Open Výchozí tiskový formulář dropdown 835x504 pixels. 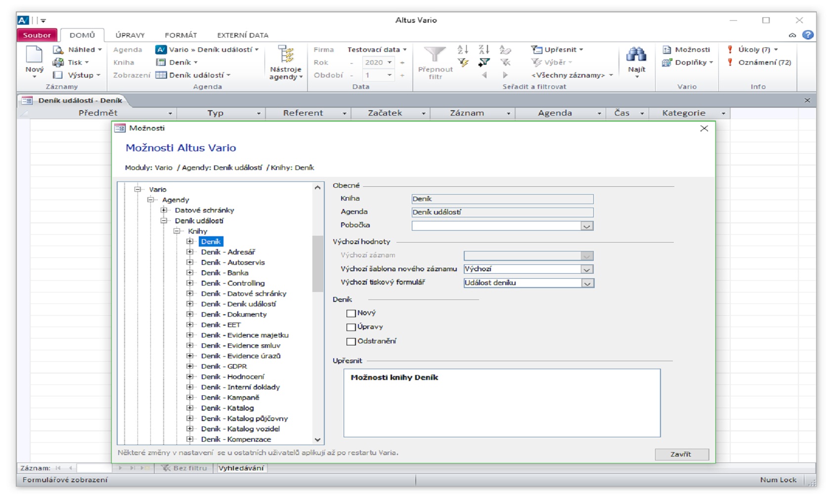tap(587, 283)
